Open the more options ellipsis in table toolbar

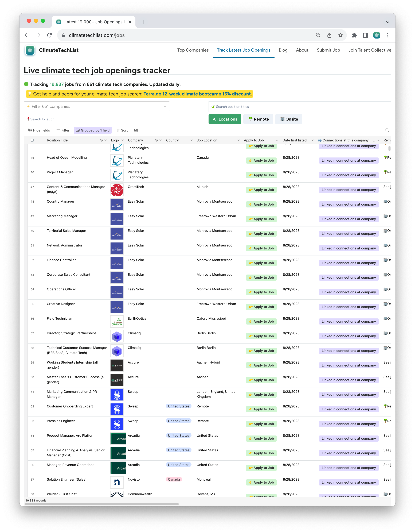click(x=148, y=130)
